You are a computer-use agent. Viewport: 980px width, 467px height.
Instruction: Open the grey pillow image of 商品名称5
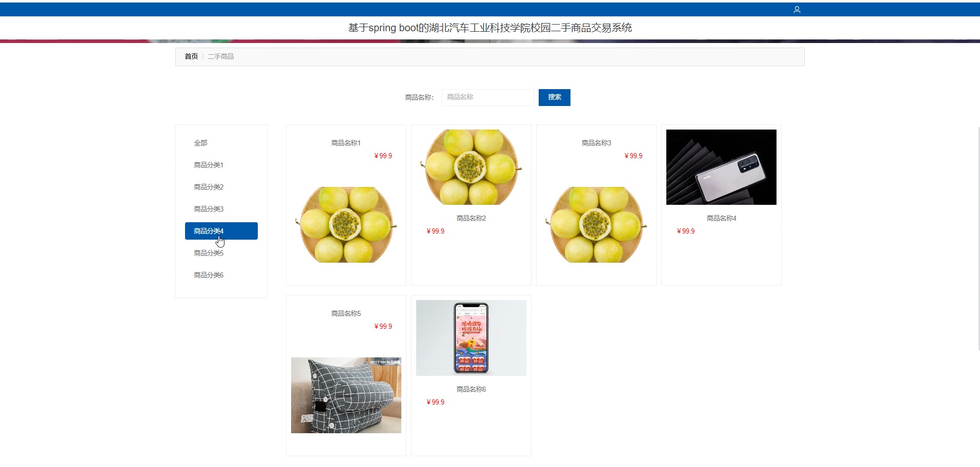click(x=346, y=395)
